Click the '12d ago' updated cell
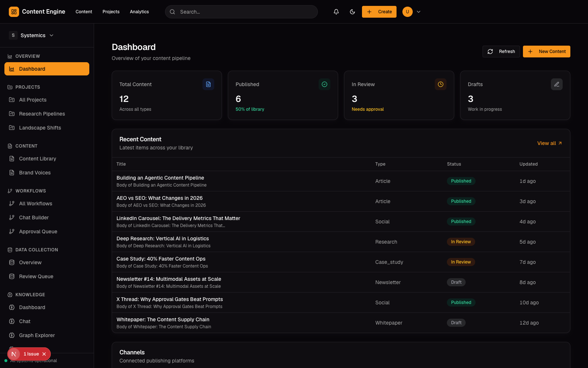588x368 pixels. (529, 323)
